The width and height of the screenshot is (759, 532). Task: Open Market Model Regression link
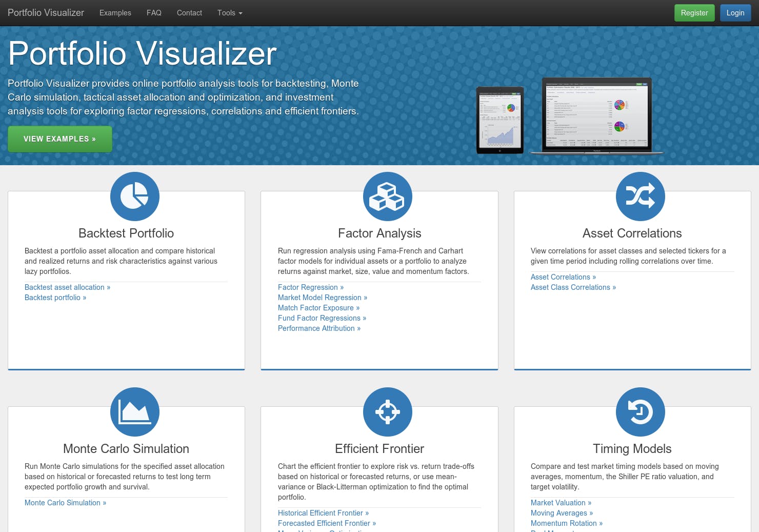coord(323,298)
